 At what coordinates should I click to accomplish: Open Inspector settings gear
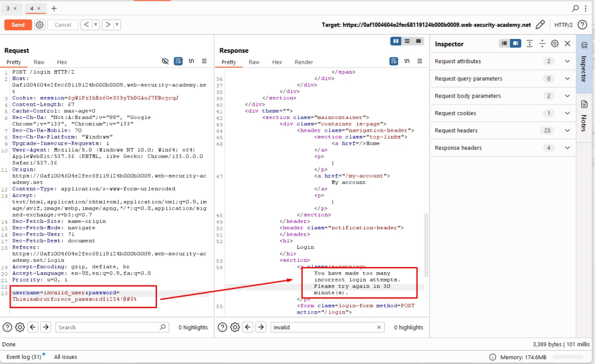(x=555, y=44)
